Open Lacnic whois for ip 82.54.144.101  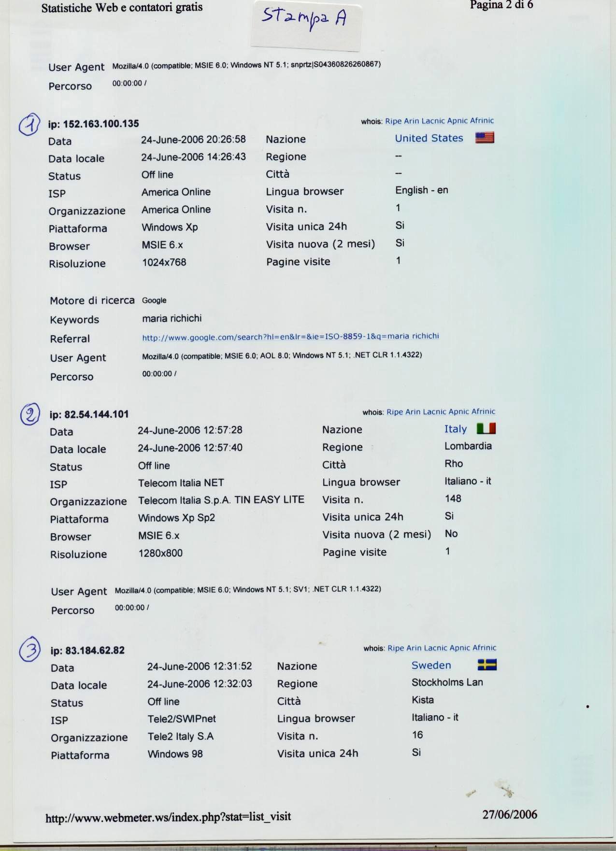click(434, 411)
